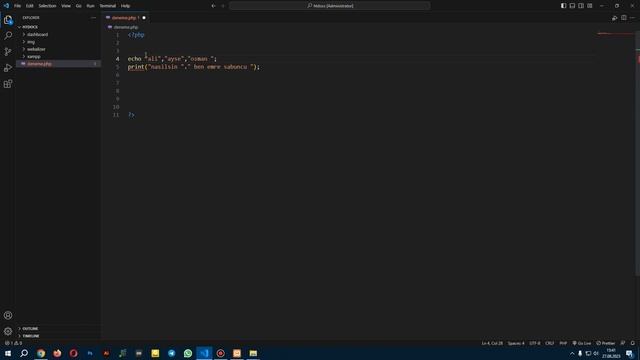
Task: Open WhatsApp from the taskbar
Action: click(188, 353)
